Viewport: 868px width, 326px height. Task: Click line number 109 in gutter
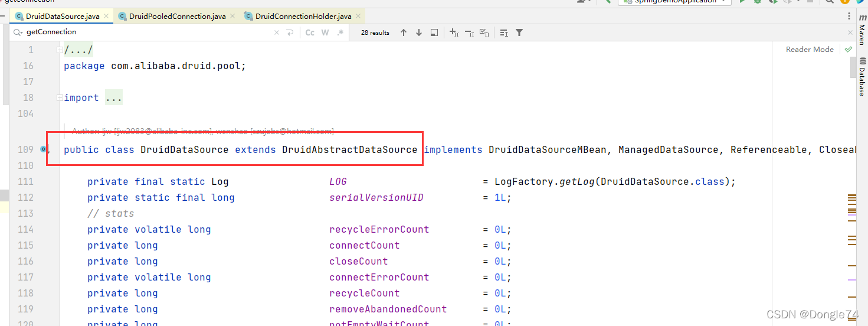coord(25,150)
